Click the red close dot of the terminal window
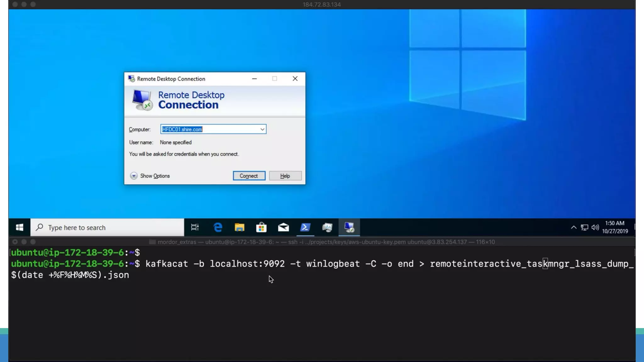Screen dimensions: 644x362 click(15, 242)
